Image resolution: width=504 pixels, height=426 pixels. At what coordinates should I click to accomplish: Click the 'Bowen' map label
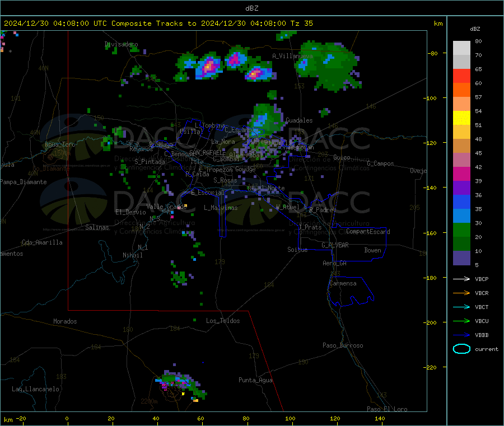372,250
